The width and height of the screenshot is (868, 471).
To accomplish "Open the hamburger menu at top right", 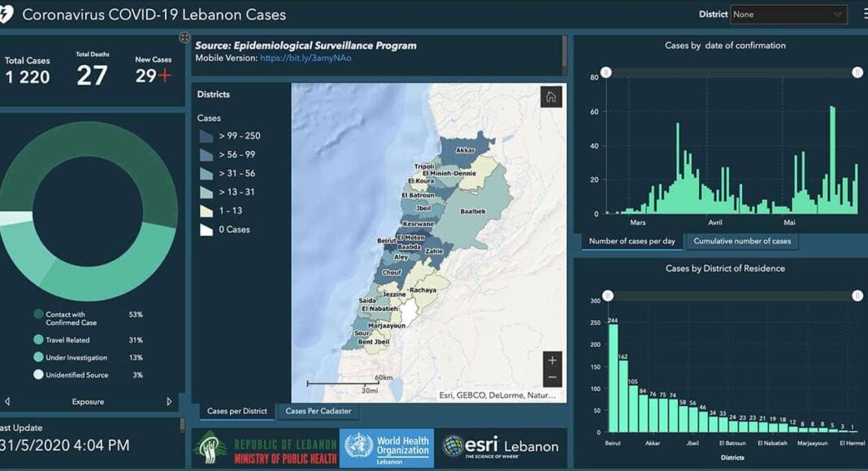I will coord(864,15).
